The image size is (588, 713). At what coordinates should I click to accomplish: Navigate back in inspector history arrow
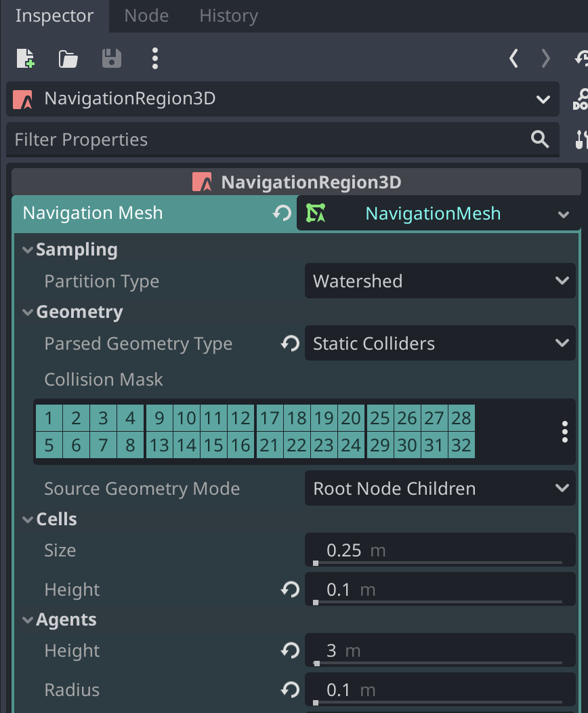pyautogui.click(x=513, y=58)
